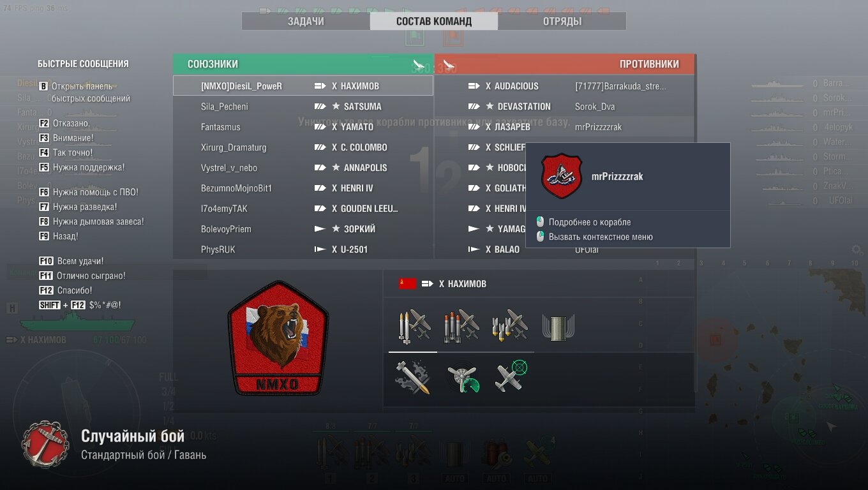Open the ОТРЯДЫ tab
Screen dimensions: 868x490
tap(562, 21)
